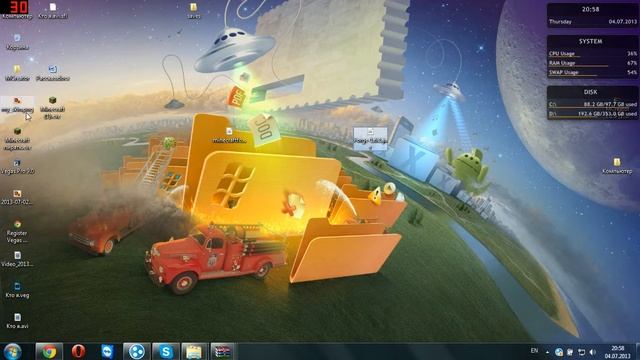Click the Thursday label in the clock widget

coord(560,22)
